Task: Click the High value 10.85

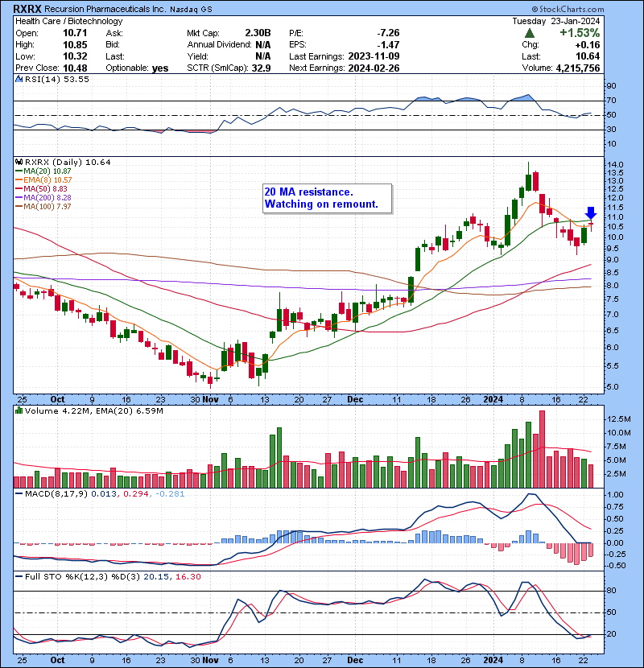Action: [75, 45]
